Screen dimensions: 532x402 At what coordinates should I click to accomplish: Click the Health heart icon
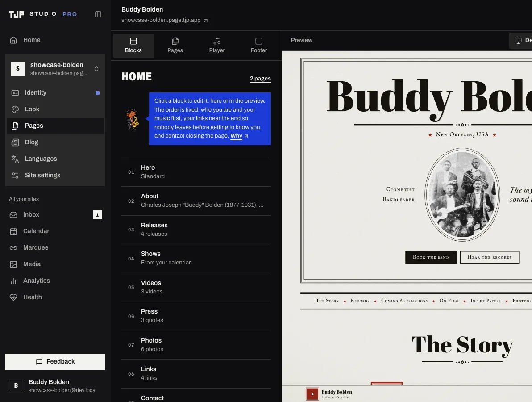click(13, 297)
